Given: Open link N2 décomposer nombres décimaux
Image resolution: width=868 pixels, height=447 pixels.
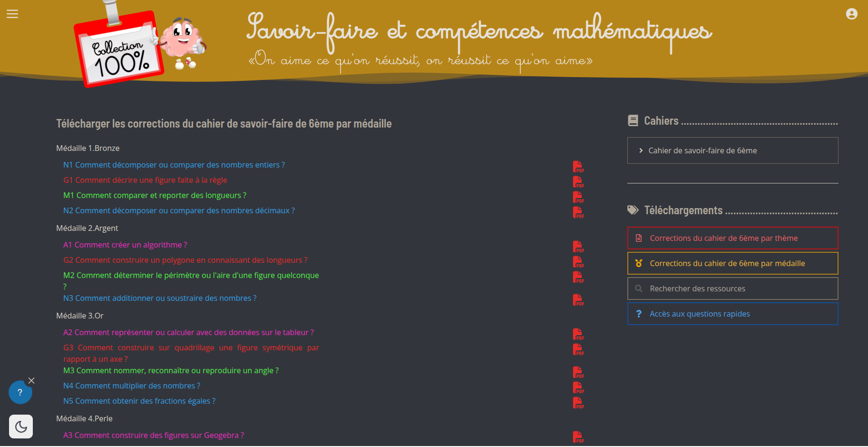Looking at the screenshot, I should coord(179,210).
